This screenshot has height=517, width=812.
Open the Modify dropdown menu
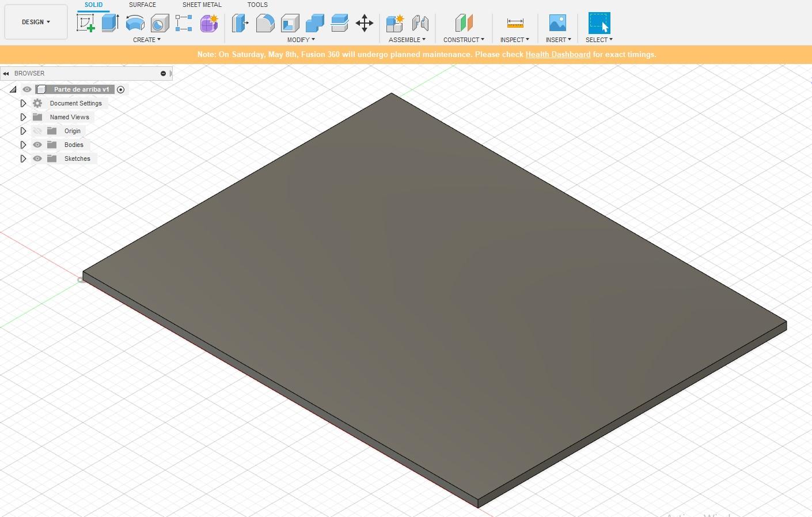301,40
